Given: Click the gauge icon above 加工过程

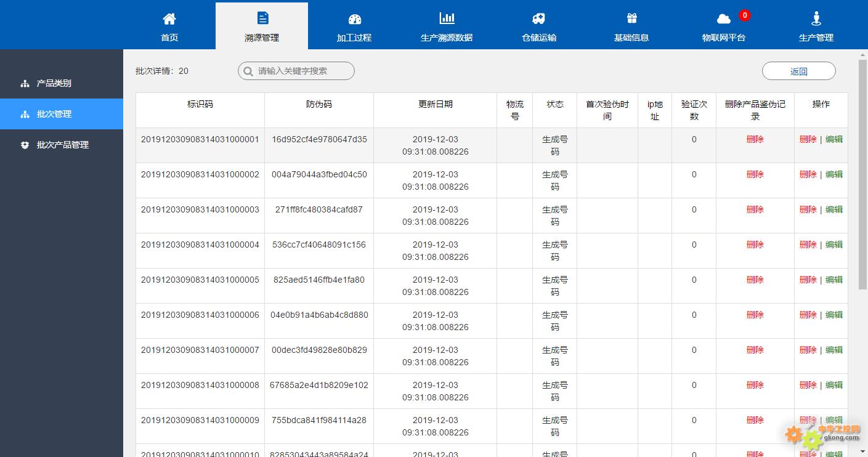Looking at the screenshot, I should [x=354, y=19].
